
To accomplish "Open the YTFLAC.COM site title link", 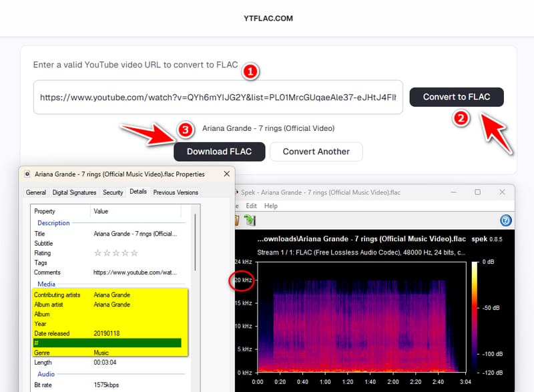I will (268, 19).
